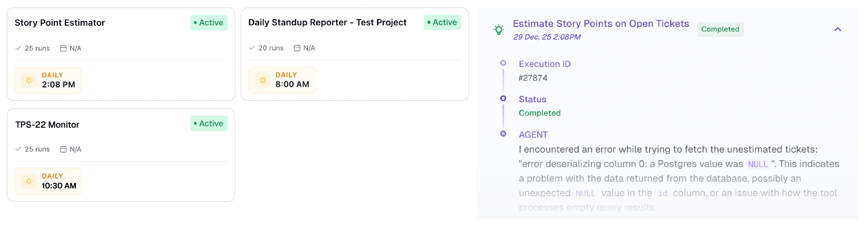
Task: Click the sun icon on Daily Standup Reporter
Action: [262, 80]
